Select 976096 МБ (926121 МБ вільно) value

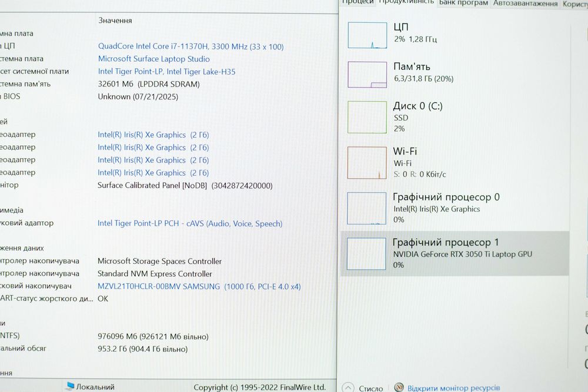click(x=153, y=337)
